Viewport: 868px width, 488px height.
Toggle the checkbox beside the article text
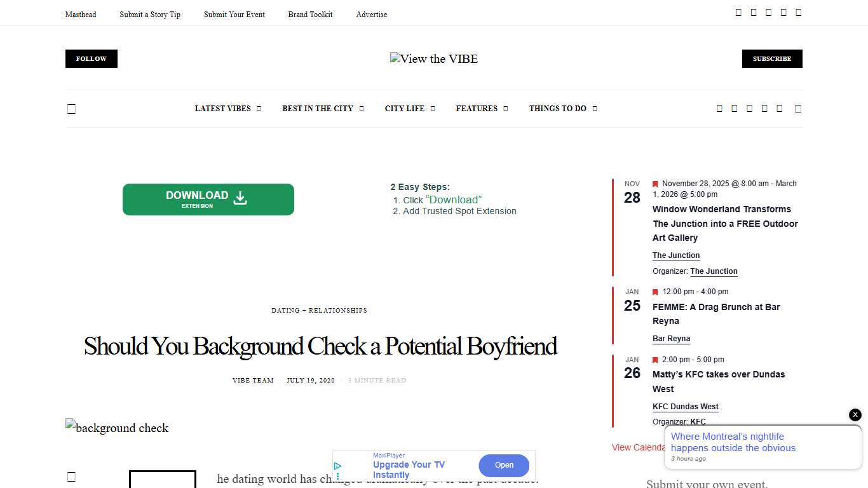(71, 476)
